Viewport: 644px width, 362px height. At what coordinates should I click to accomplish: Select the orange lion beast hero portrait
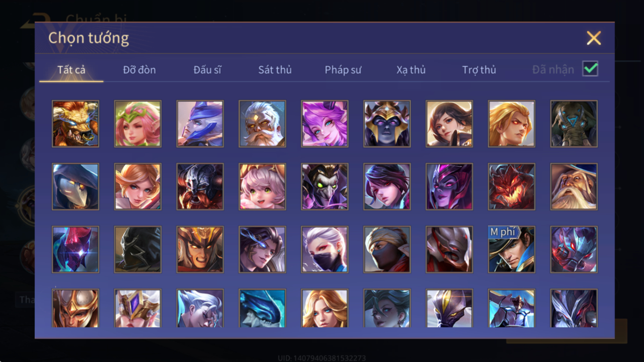click(75, 124)
